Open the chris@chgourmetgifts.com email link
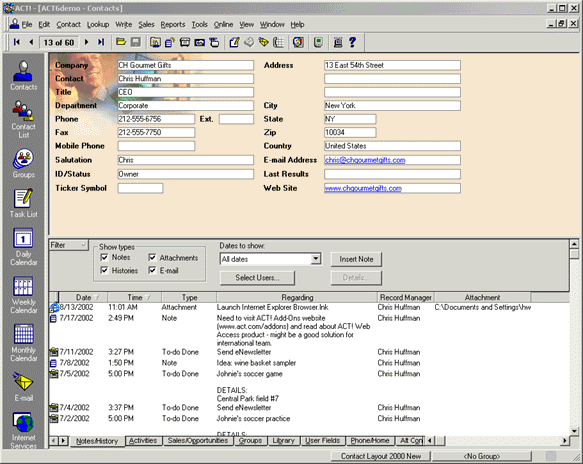 365,160
